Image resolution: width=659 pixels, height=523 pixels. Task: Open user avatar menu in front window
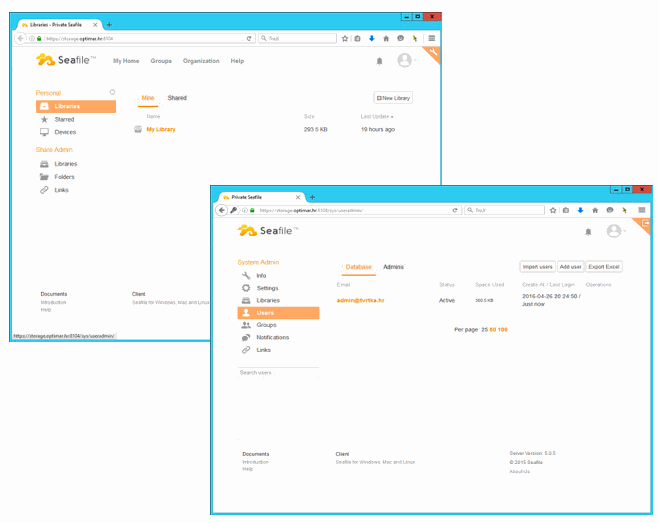pos(614,231)
